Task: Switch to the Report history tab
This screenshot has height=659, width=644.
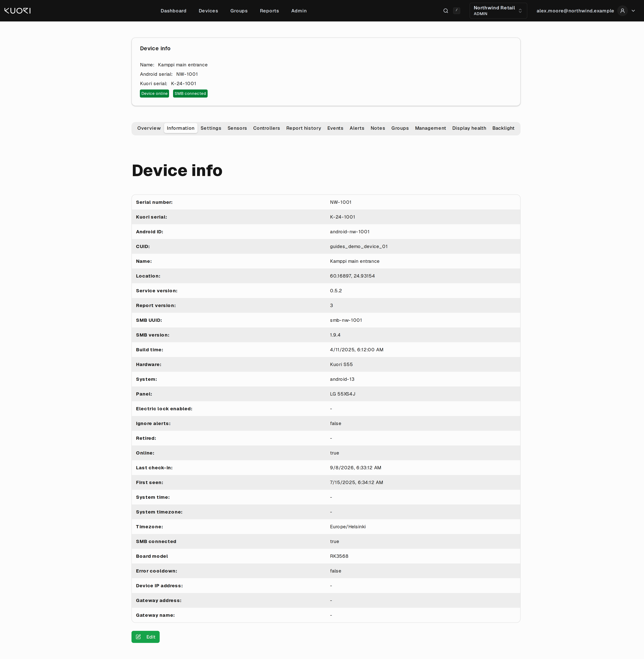Action: [303, 128]
